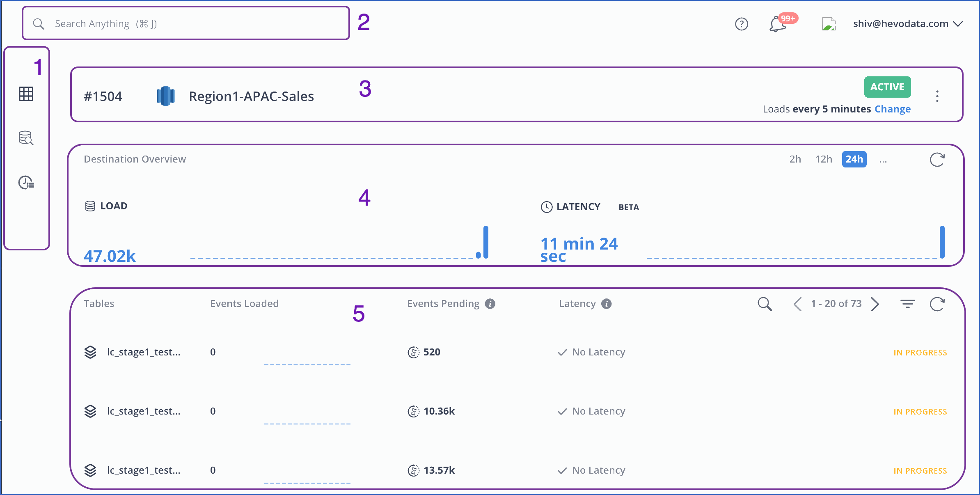This screenshot has width=980, height=495.
Task: Refresh the Tables list
Action: 937,304
